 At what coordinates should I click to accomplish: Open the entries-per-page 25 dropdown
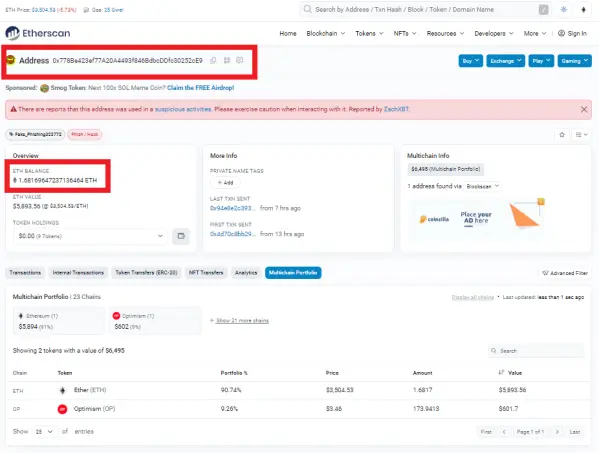[44, 432]
